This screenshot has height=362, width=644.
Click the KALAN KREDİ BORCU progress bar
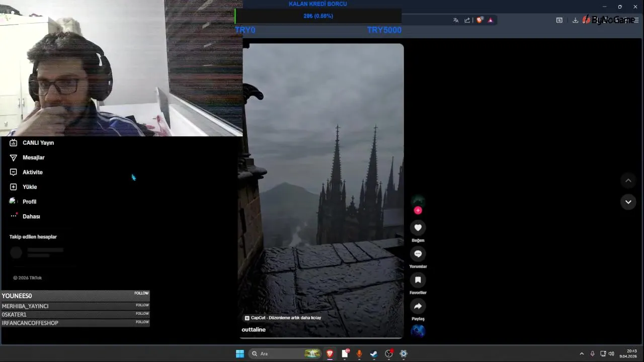[x=318, y=16]
